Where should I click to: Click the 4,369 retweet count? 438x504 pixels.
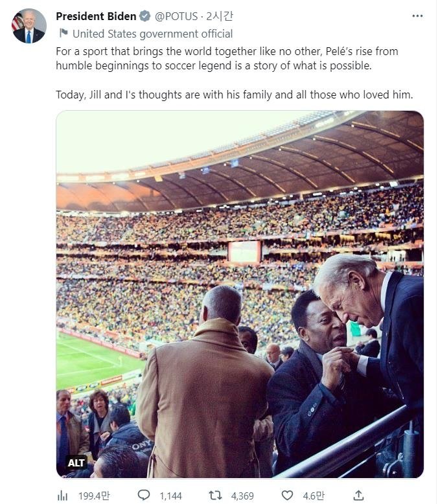[242, 496]
